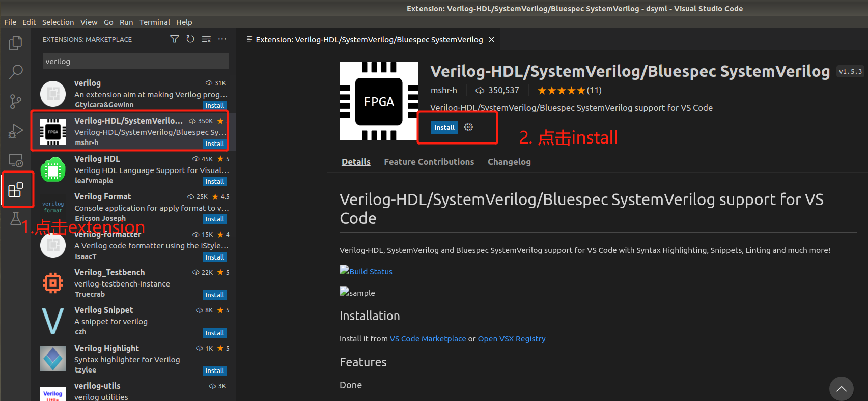Screen dimensions: 868x401
Task: Click the scroll-to-top arrow button
Action: tap(842, 389)
